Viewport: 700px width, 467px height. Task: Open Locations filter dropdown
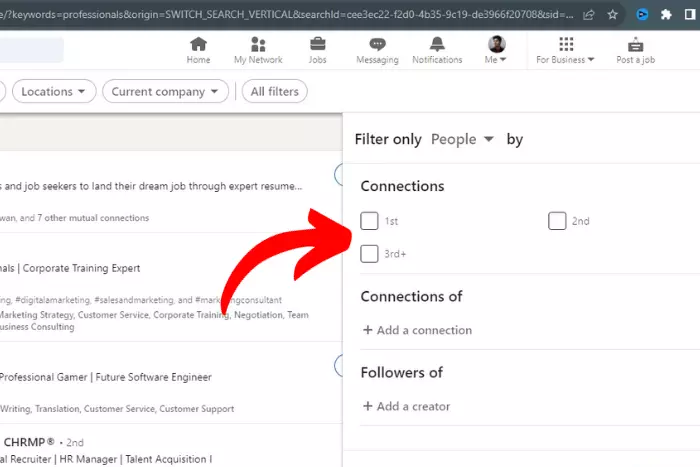click(x=54, y=92)
